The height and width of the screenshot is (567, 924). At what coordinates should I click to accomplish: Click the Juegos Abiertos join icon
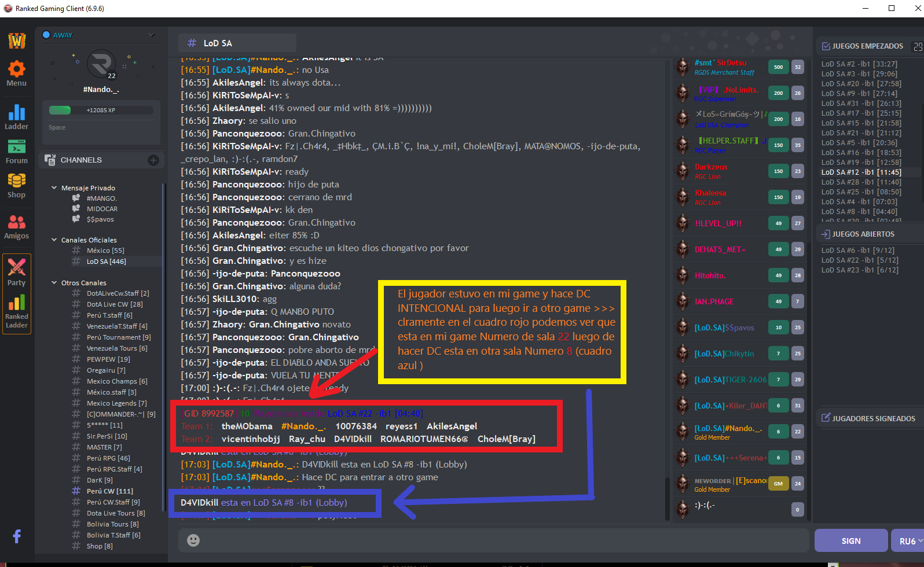coord(826,234)
